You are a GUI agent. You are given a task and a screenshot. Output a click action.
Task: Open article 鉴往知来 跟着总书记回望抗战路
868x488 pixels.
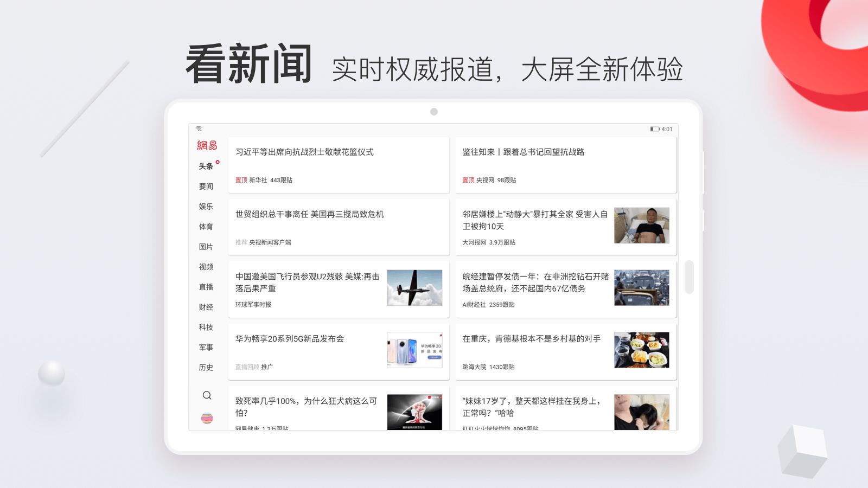click(523, 152)
